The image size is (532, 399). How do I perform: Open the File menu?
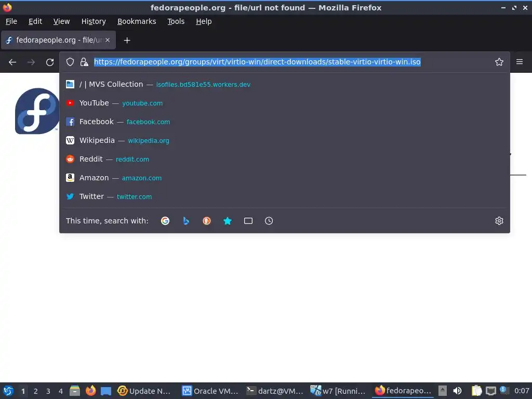click(11, 21)
